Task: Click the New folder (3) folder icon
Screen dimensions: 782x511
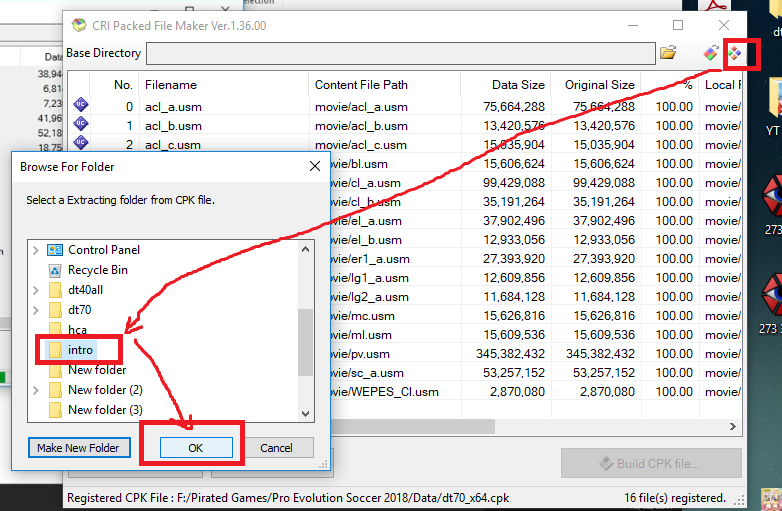Action: coord(55,410)
